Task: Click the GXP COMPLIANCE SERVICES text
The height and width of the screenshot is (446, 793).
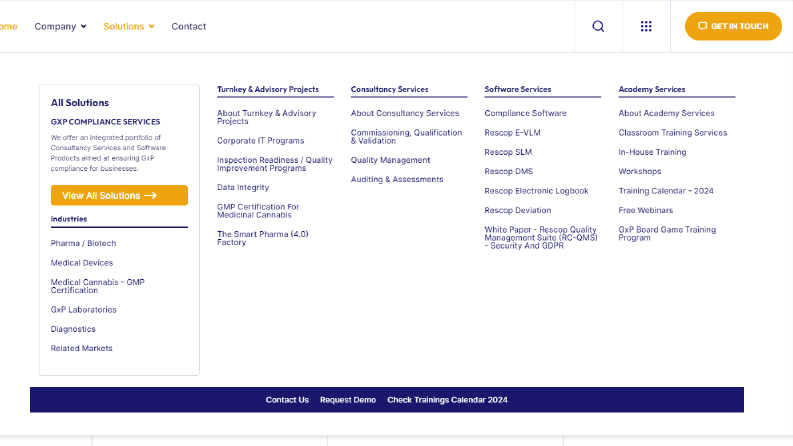Action: [x=105, y=122]
